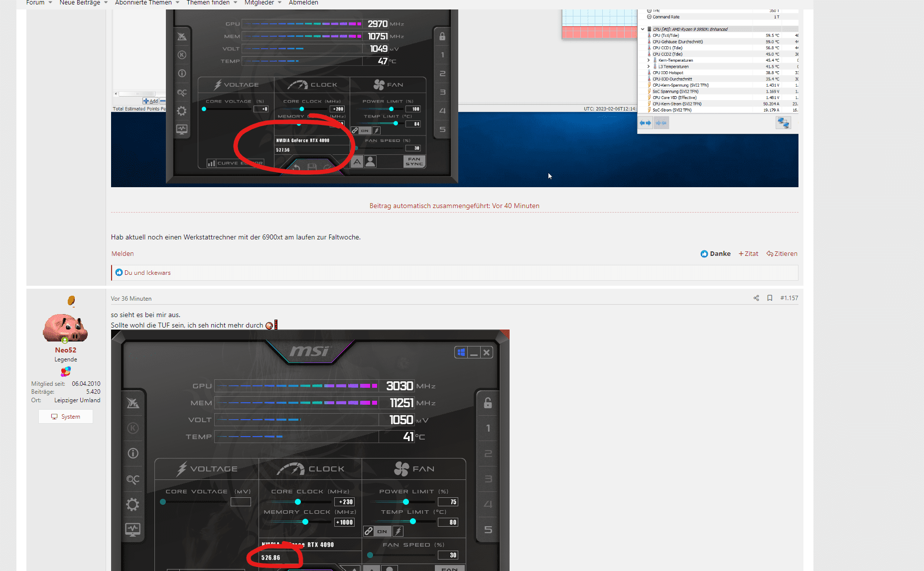
Task: Click the Danke button
Action: (715, 253)
